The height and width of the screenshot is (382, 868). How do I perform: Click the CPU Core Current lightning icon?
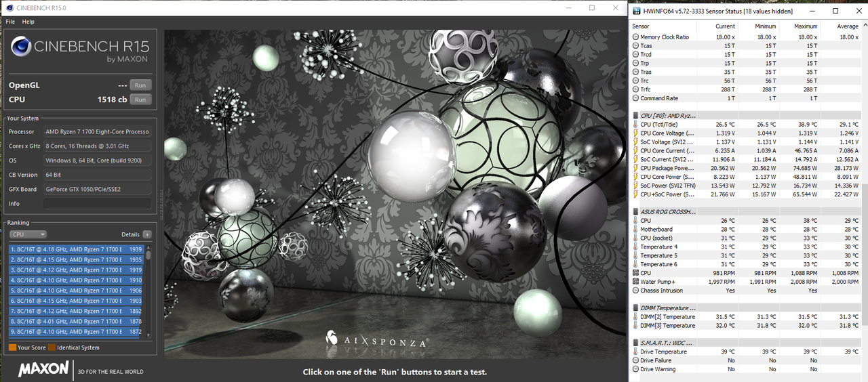tap(635, 150)
